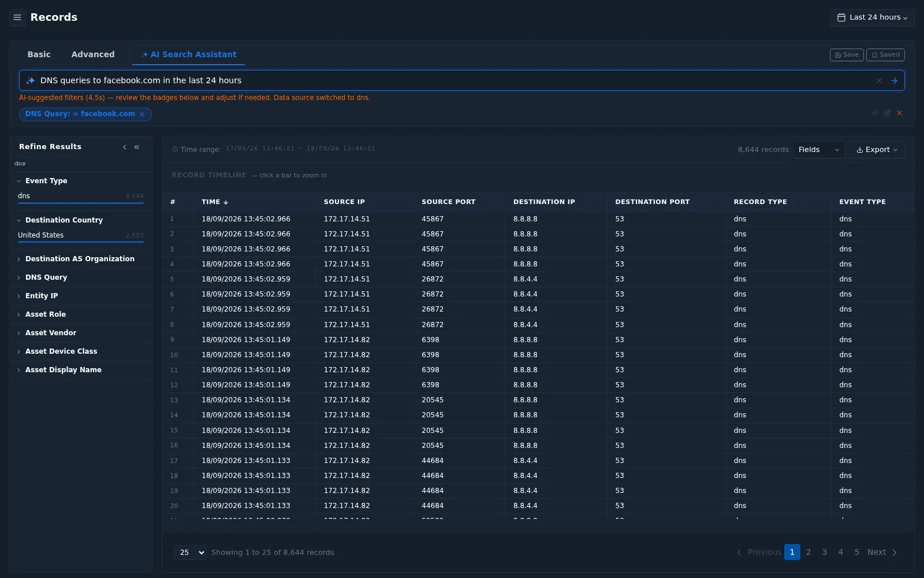Collapse the Refine Results panel with double chevron
This screenshot has width=924, height=578.
pyautogui.click(x=137, y=147)
